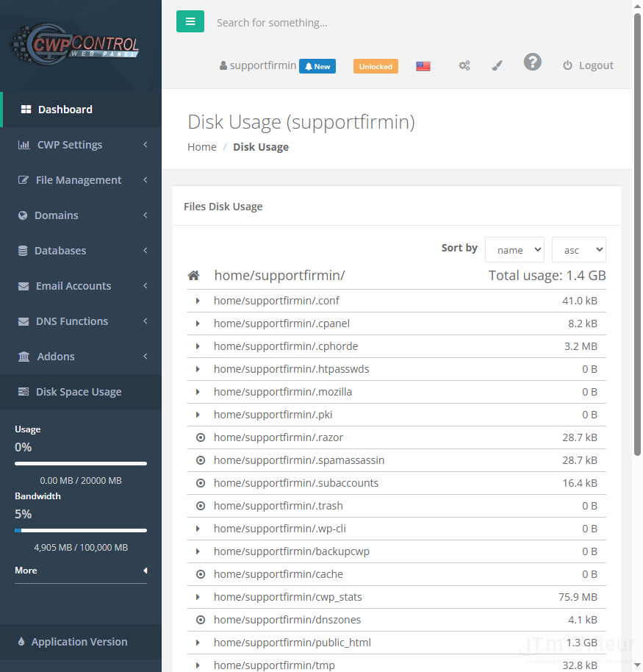Open the Sort by name dropdown
Screen dimensions: 643x672
514,250
